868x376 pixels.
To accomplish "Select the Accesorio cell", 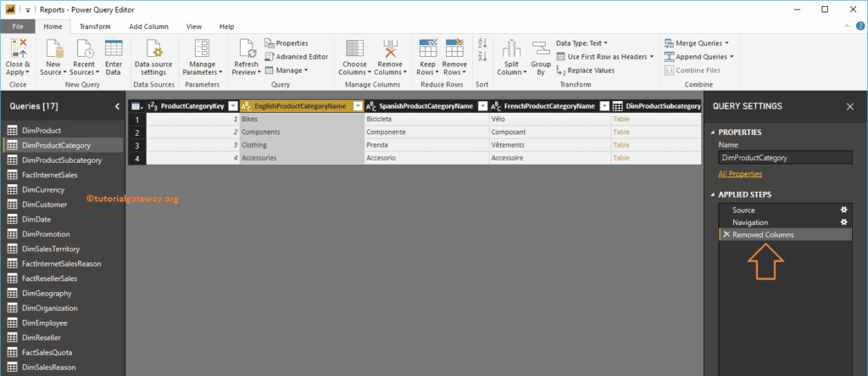I will coord(426,158).
